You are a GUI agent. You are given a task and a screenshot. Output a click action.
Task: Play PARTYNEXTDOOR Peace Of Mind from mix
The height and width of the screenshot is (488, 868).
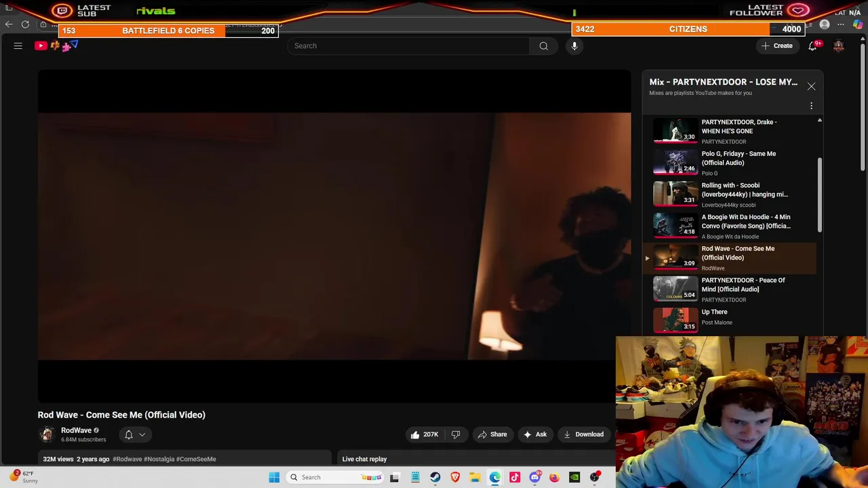pos(731,289)
